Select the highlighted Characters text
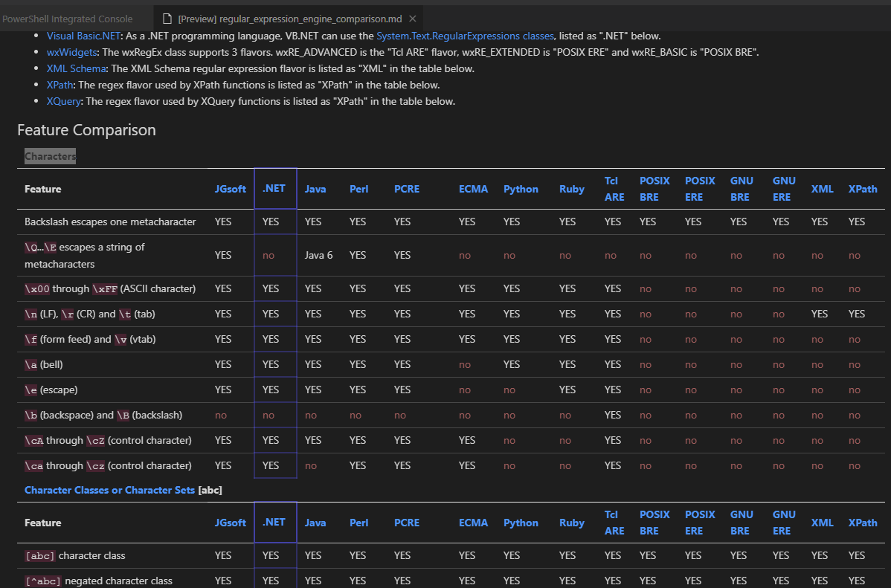The height and width of the screenshot is (588, 891). [50, 156]
